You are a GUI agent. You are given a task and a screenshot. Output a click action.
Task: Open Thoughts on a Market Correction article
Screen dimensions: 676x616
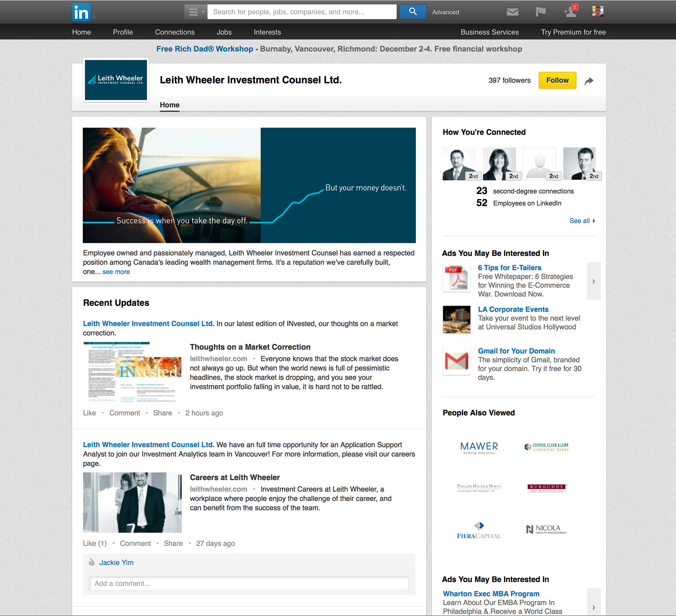250,347
